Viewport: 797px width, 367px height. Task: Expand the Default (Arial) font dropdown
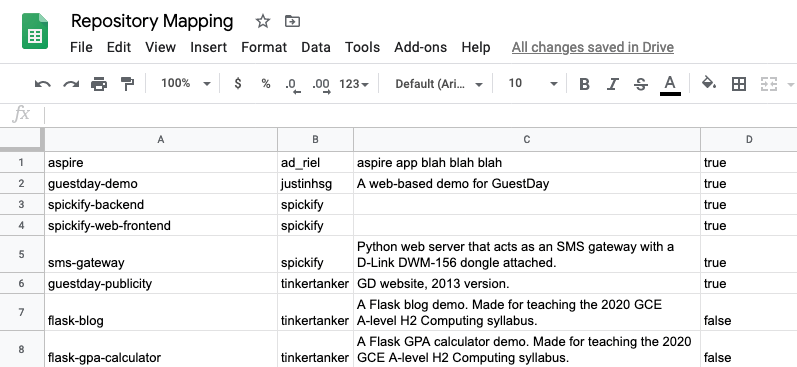(x=439, y=84)
